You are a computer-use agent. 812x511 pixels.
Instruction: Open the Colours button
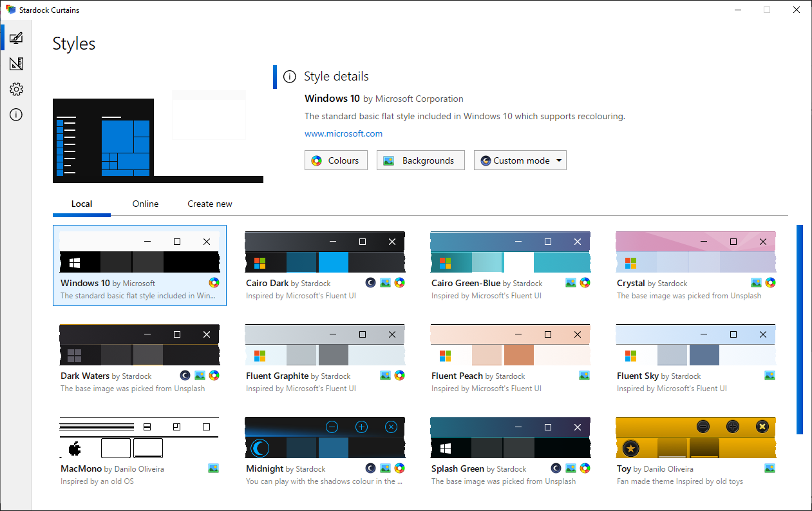coord(336,160)
